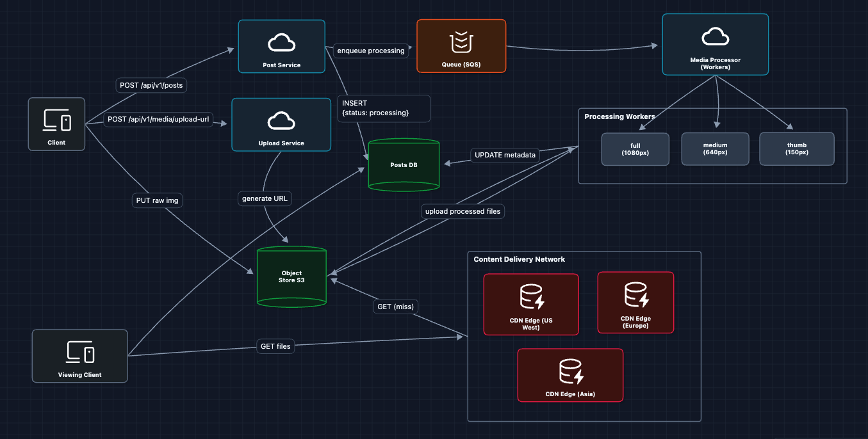Select the 'POST /api/v1/posts' edge label
Screen dimensions: 868x439
point(153,84)
